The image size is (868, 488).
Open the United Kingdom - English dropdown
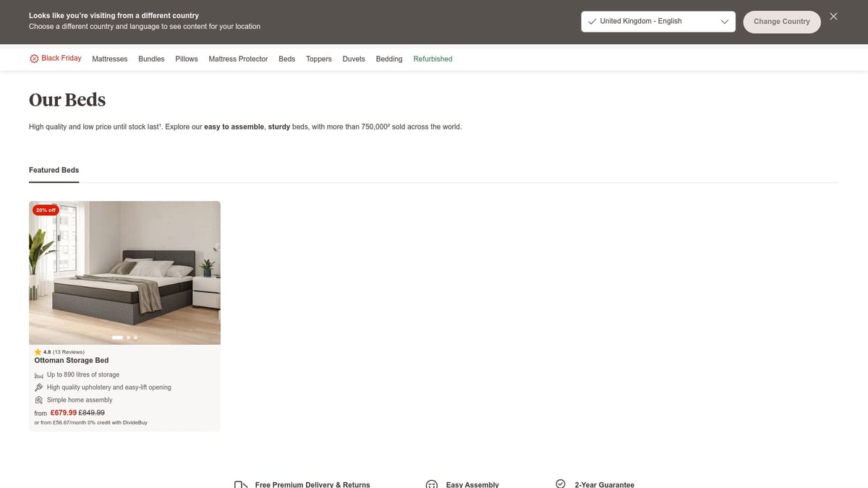pyautogui.click(x=658, y=22)
